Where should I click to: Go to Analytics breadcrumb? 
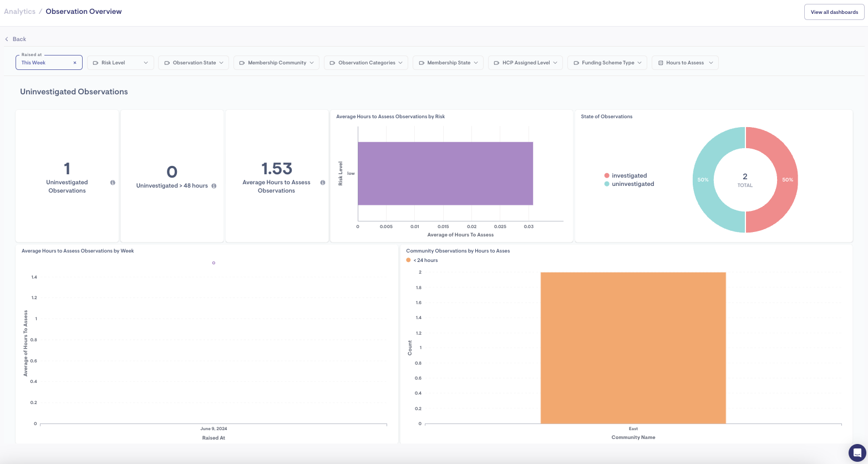[19, 12]
